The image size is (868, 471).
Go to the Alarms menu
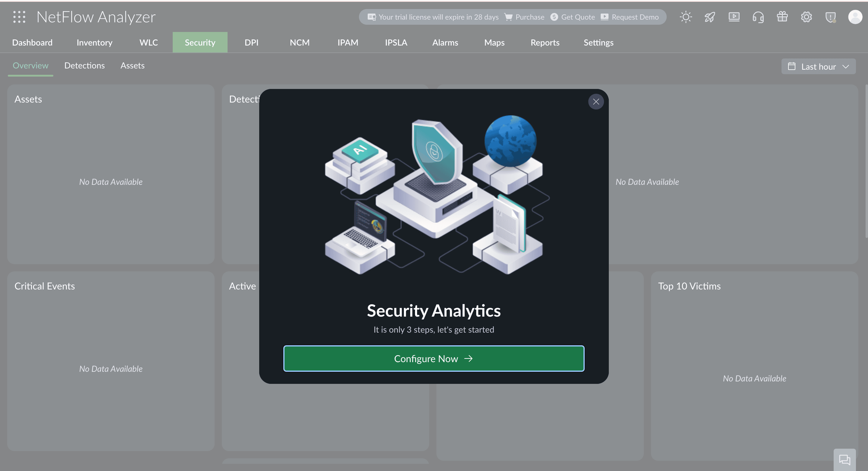coord(445,43)
